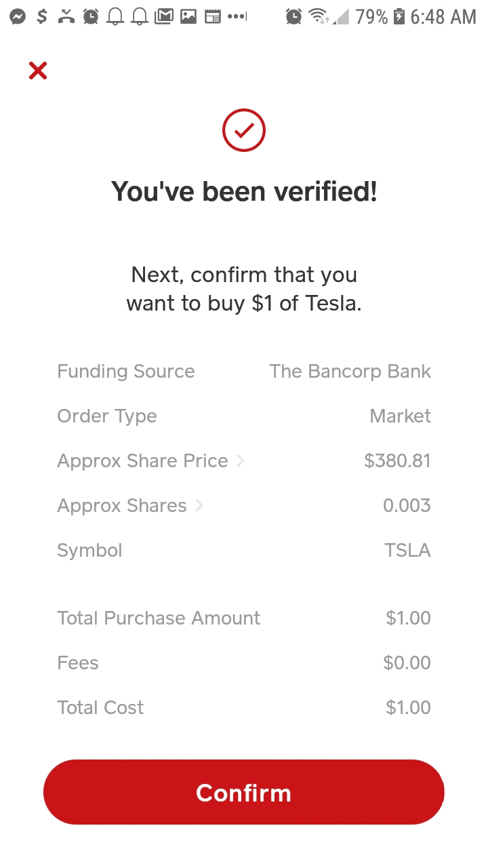Close the verification screen with red X

[x=38, y=71]
